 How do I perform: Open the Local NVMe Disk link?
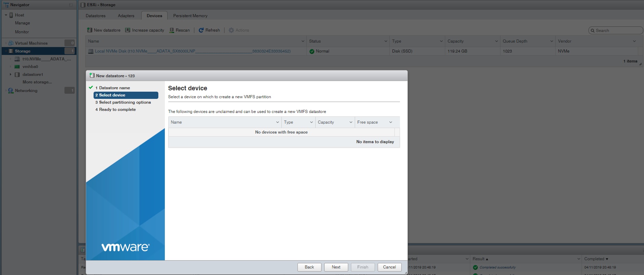193,51
